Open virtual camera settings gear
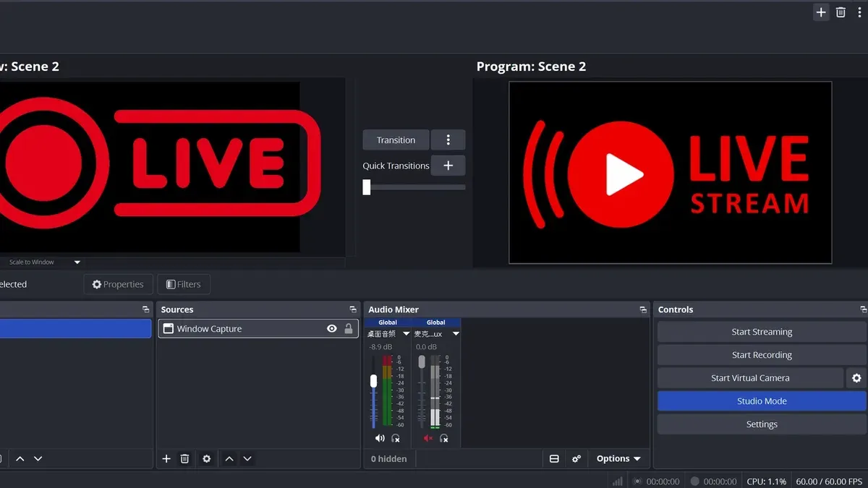Viewport: 868px width, 488px height. click(856, 378)
